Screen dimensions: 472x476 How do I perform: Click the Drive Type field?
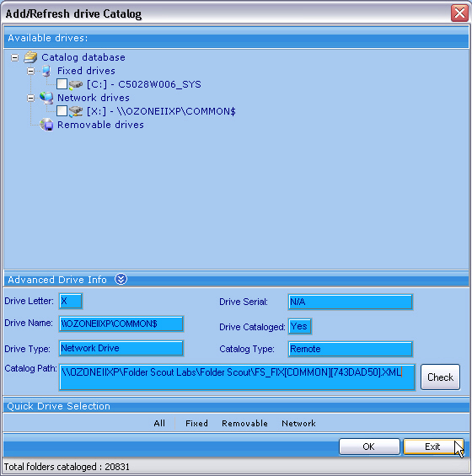[121, 348]
